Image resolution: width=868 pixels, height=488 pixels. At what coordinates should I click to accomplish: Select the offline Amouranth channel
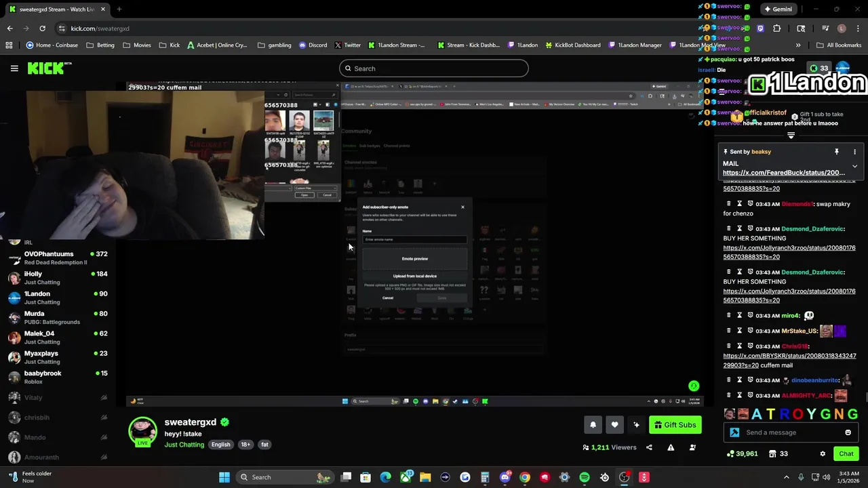click(58, 457)
